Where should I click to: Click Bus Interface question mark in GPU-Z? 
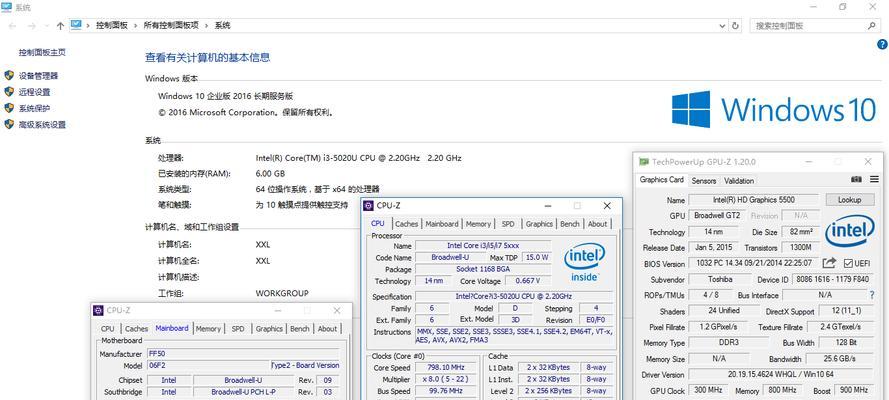(872, 295)
